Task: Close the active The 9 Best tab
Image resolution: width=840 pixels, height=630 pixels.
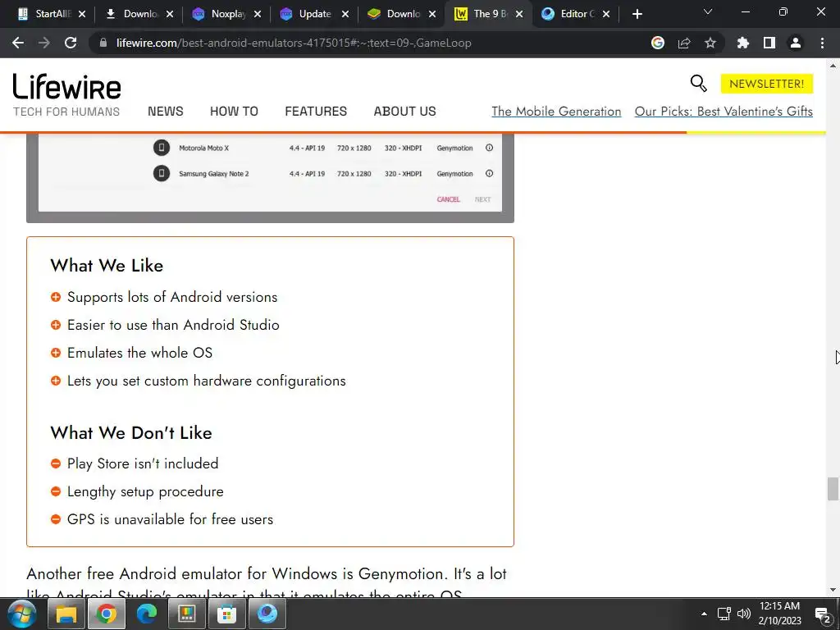Action: (x=519, y=14)
